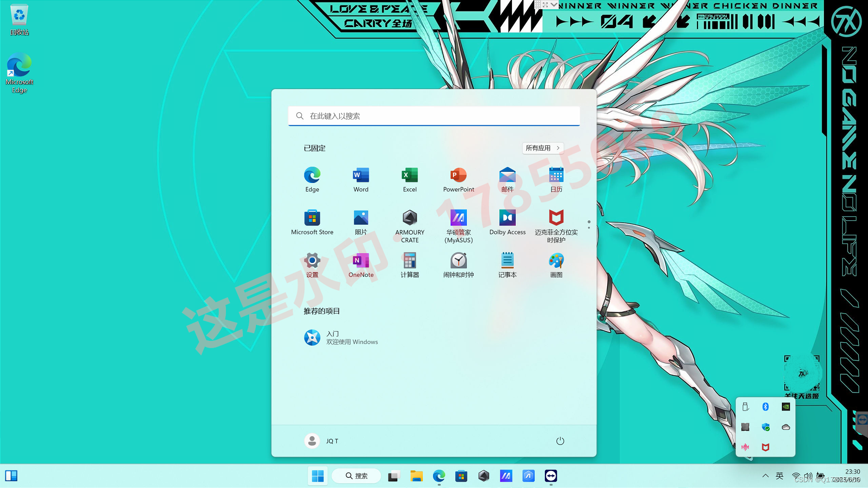
Task: Open Bluetooth tray icon in overflow
Action: pyautogui.click(x=765, y=407)
